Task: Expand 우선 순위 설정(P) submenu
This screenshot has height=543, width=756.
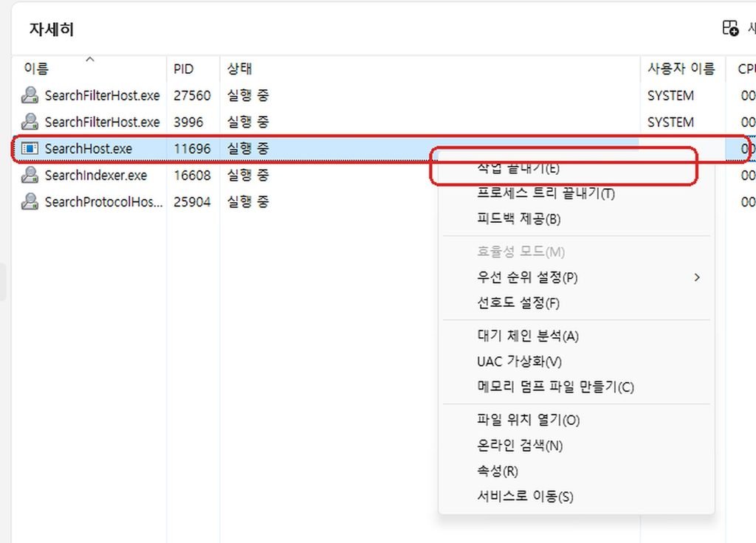Action: (576, 277)
